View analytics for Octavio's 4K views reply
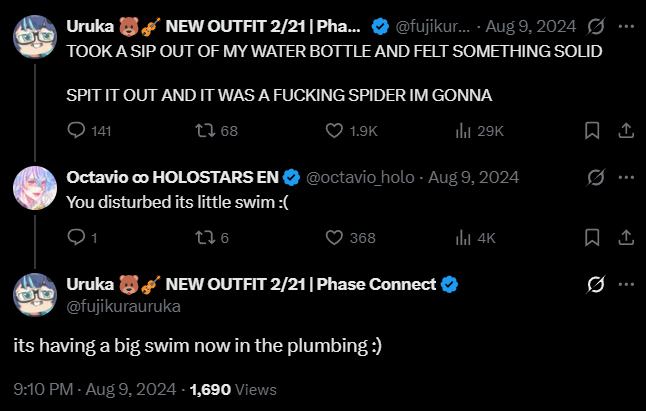The image size is (646, 411). point(463,237)
